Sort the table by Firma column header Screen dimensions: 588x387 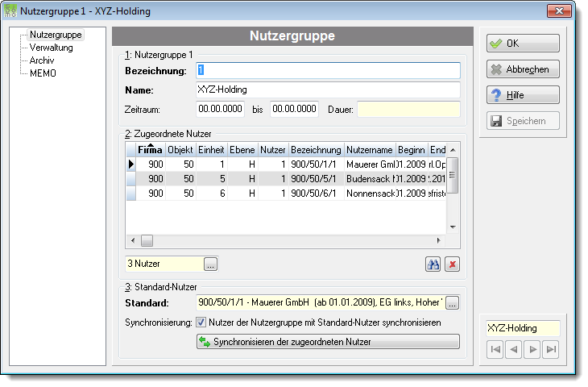(x=150, y=150)
